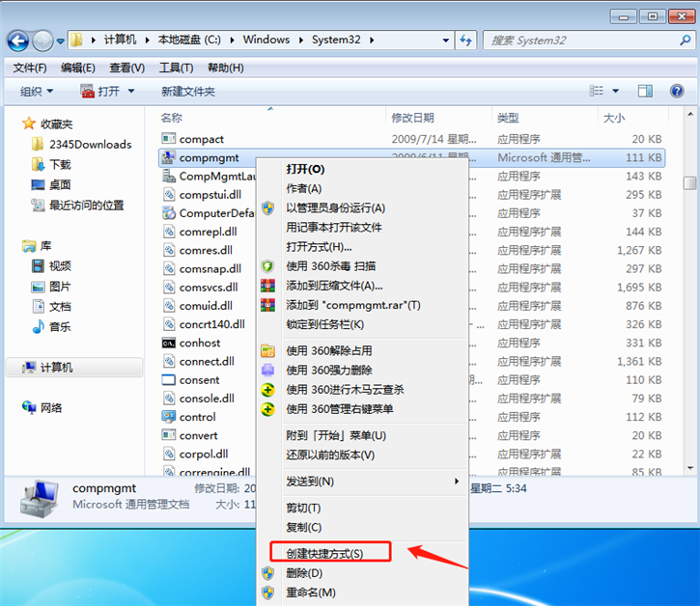Click the Back navigation arrow
Screen dimensions: 700x606
[17, 41]
